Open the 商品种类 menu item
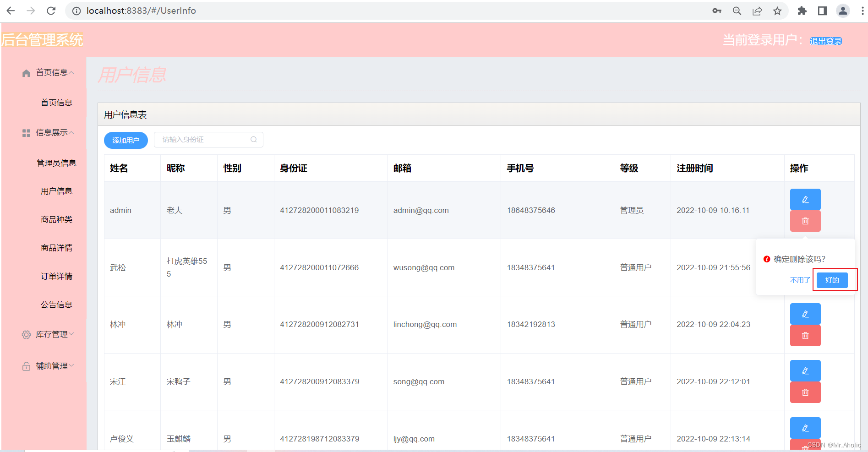The width and height of the screenshot is (868, 452). [x=56, y=219]
